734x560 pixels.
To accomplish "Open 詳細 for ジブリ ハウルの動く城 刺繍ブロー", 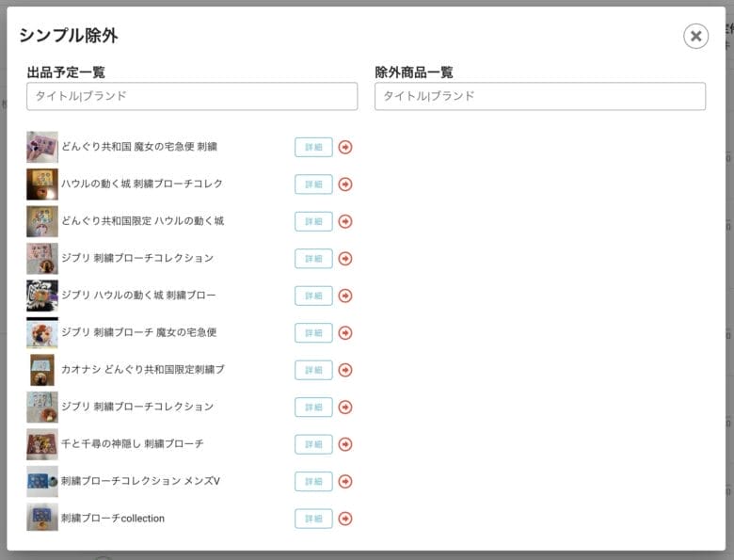I will tap(313, 296).
